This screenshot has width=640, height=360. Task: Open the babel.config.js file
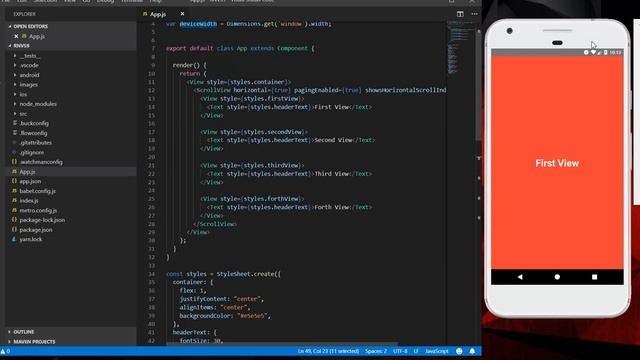(38, 191)
